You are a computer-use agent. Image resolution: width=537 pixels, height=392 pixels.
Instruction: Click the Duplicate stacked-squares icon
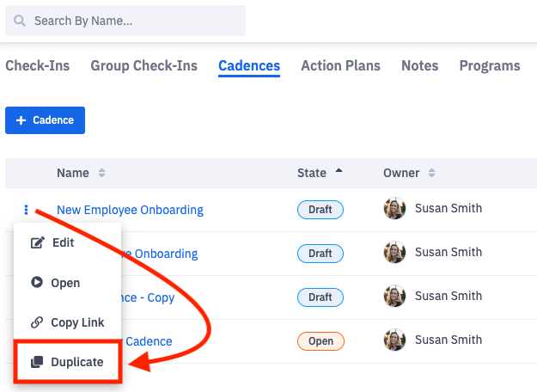37,363
